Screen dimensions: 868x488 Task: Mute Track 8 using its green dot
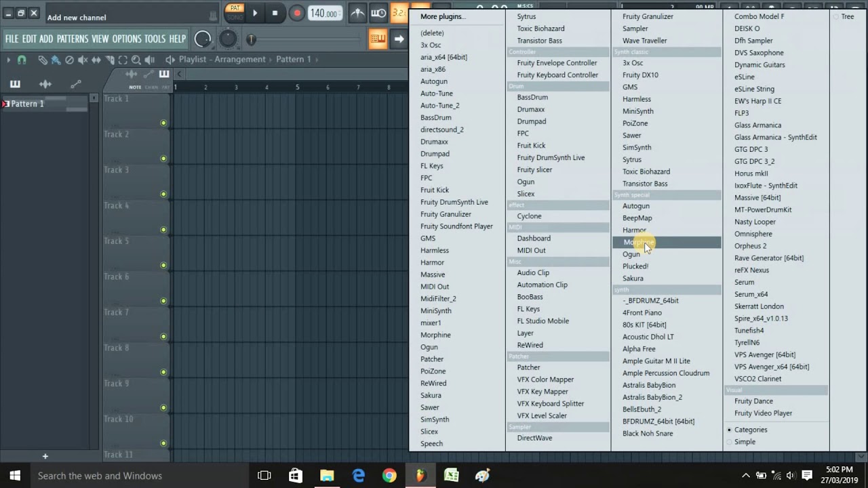pyautogui.click(x=163, y=372)
